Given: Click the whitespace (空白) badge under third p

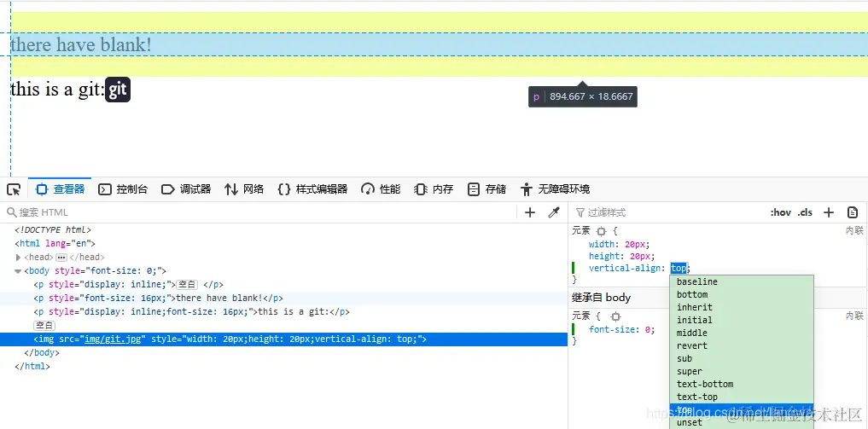Looking at the screenshot, I should click(x=45, y=326).
